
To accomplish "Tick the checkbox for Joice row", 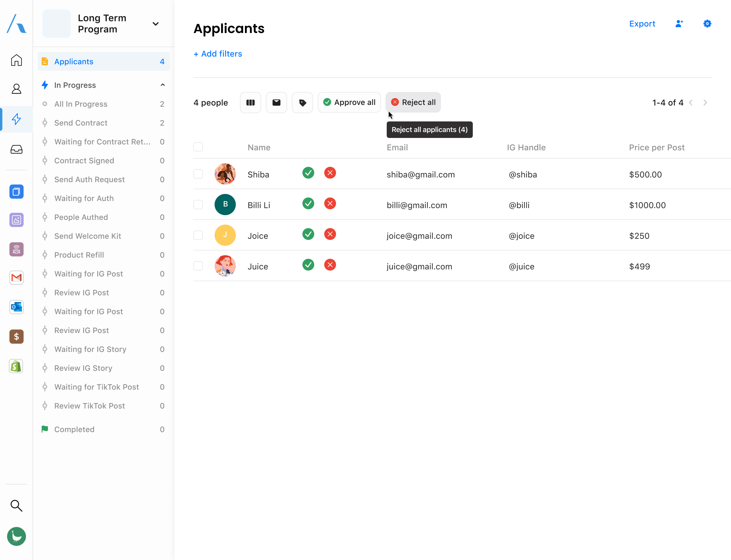I will (x=198, y=235).
